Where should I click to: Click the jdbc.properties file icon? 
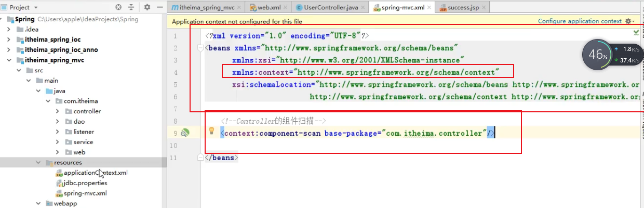[59, 183]
